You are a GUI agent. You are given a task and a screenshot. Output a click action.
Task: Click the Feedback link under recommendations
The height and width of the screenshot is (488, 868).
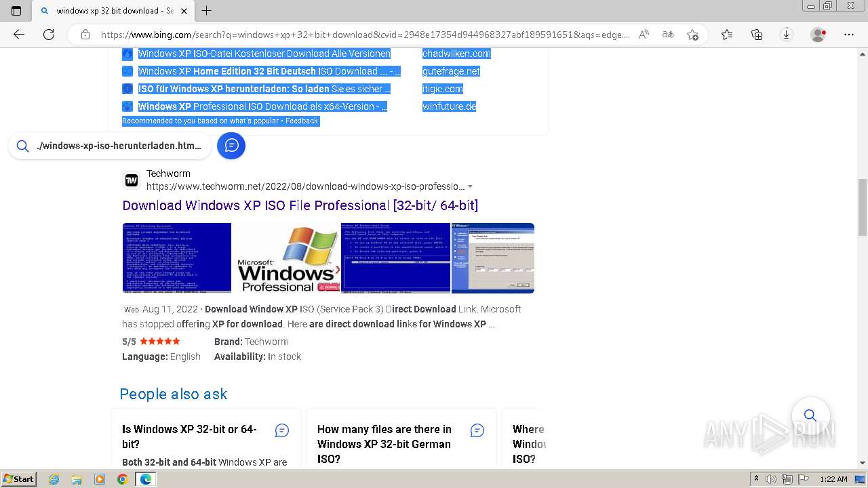[x=301, y=121]
